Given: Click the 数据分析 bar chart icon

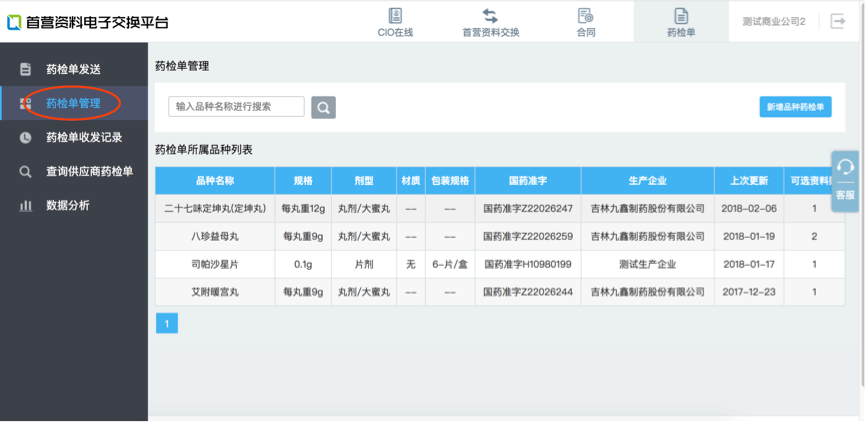Looking at the screenshot, I should pyautogui.click(x=25, y=206).
